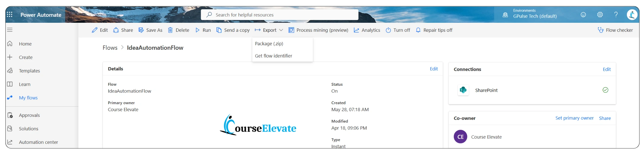Click the Create plus icon in sidebar
The width and height of the screenshot is (644, 154).
[10, 57]
